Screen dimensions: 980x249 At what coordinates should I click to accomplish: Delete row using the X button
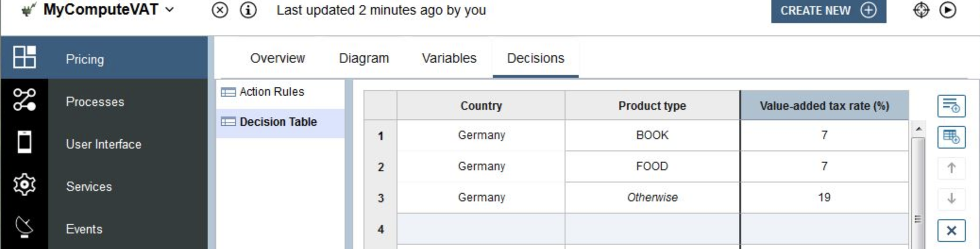951,231
